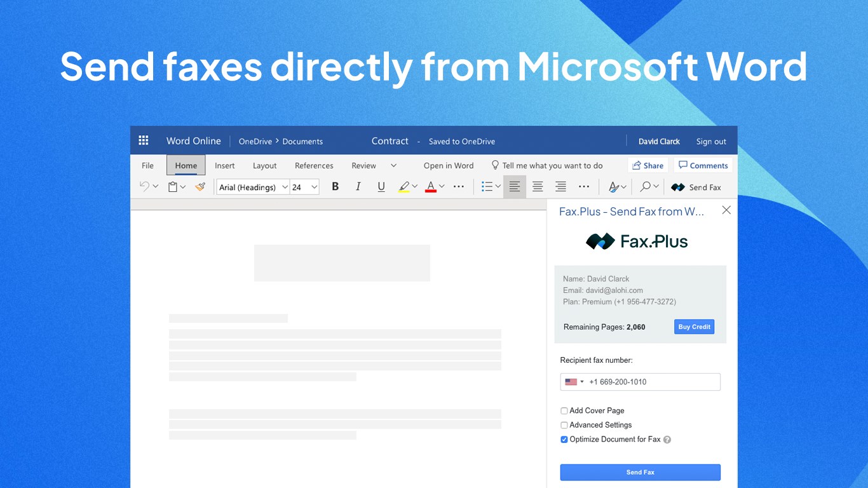Select the Format Painter brush icon
This screenshot has width=868, height=488.
[200, 187]
